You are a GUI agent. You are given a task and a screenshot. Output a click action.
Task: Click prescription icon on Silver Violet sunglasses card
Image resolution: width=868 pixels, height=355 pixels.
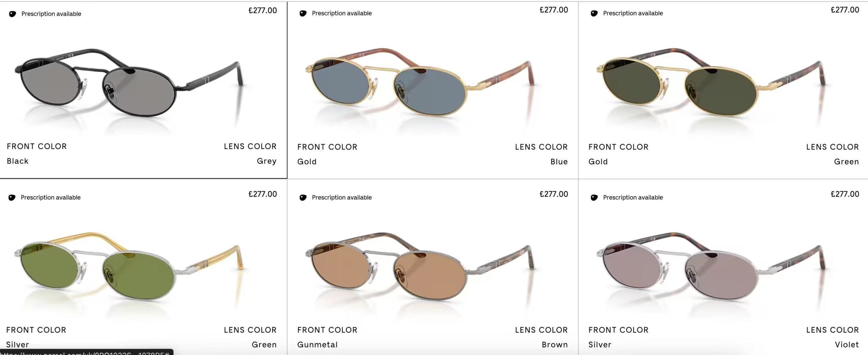tap(594, 198)
